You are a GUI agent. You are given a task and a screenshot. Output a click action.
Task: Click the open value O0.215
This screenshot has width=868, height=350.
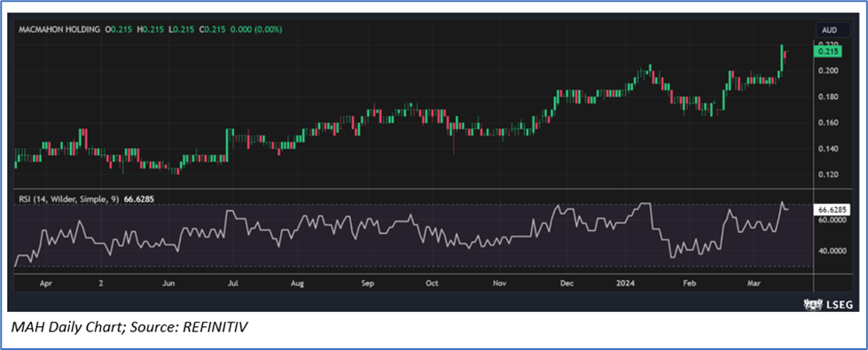coord(119,29)
